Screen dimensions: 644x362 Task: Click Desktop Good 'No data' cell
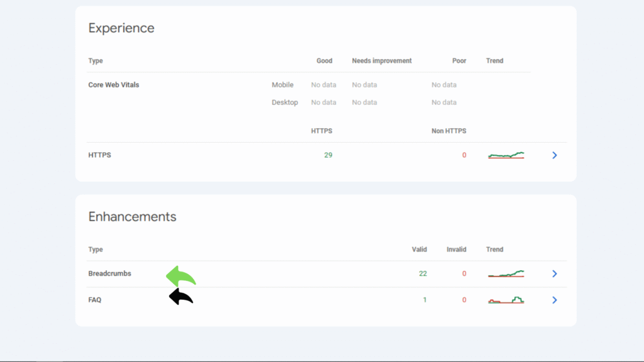(x=323, y=102)
